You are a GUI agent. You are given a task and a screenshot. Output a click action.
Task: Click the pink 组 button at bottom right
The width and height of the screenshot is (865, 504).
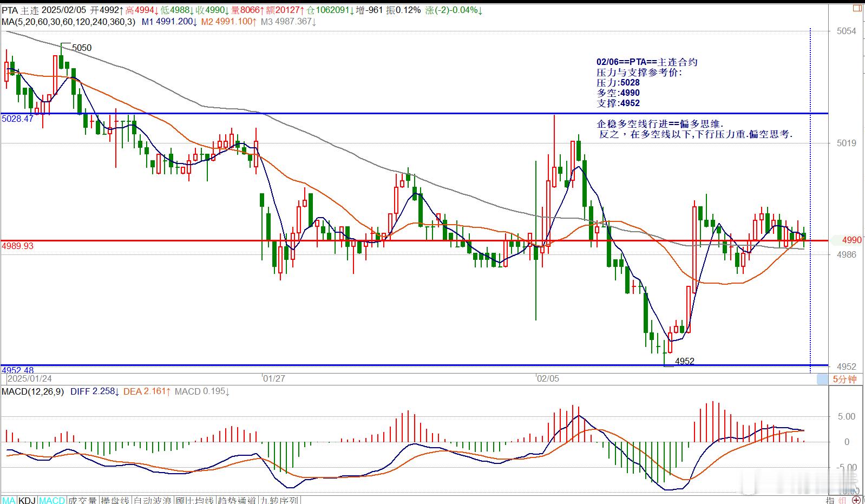pos(843,500)
